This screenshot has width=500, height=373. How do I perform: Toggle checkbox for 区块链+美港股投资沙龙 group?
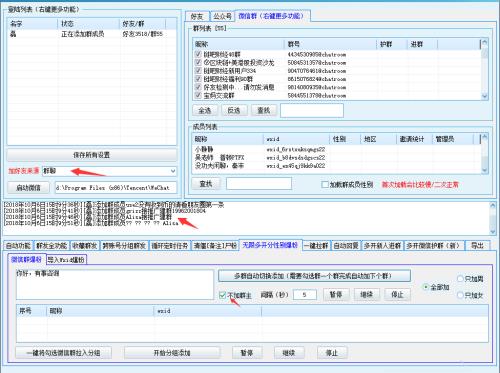coord(198,62)
